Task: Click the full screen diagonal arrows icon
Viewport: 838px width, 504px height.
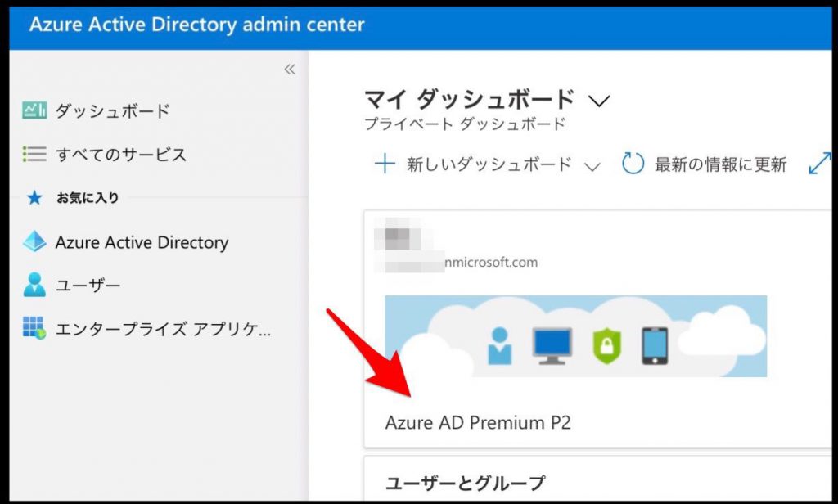Action: coord(820,164)
